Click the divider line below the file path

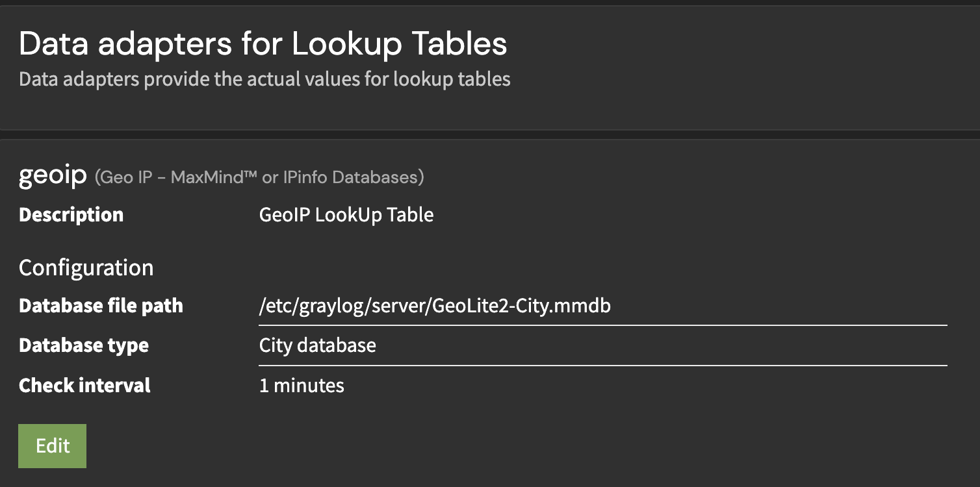point(602,325)
